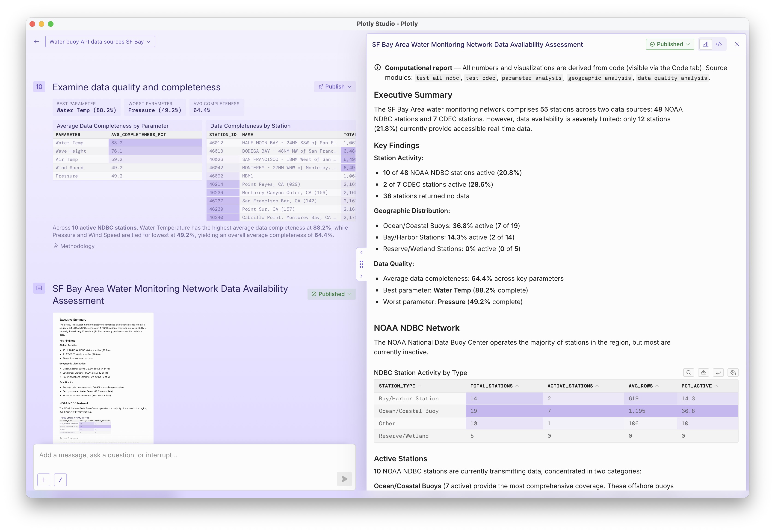
Task: Select station 46239 Point Sur row
Action: click(x=281, y=210)
